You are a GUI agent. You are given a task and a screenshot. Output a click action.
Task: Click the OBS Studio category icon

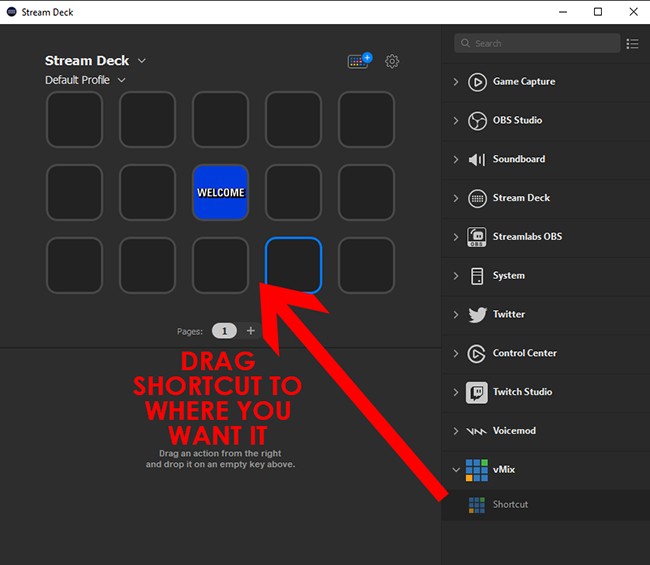click(x=477, y=120)
